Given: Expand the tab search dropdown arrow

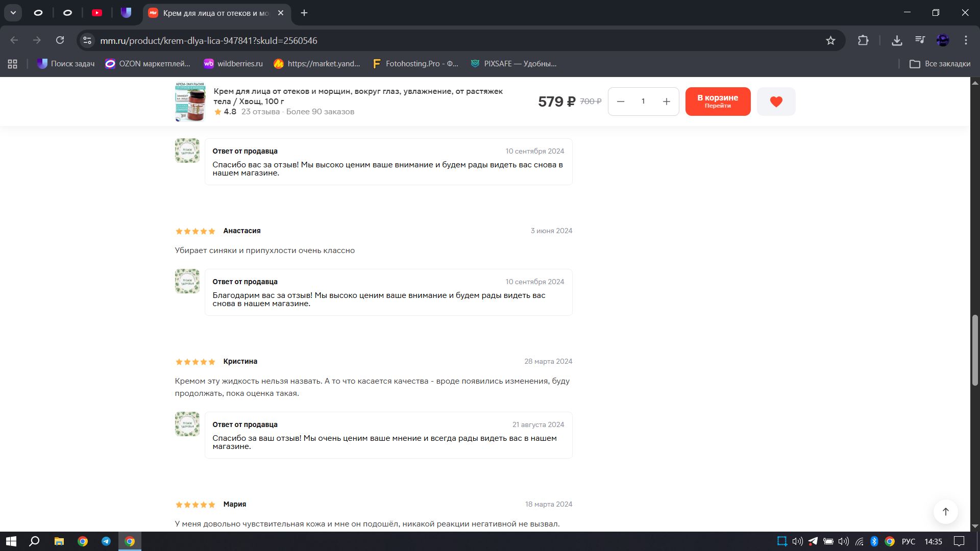Looking at the screenshot, I should 13,13.
